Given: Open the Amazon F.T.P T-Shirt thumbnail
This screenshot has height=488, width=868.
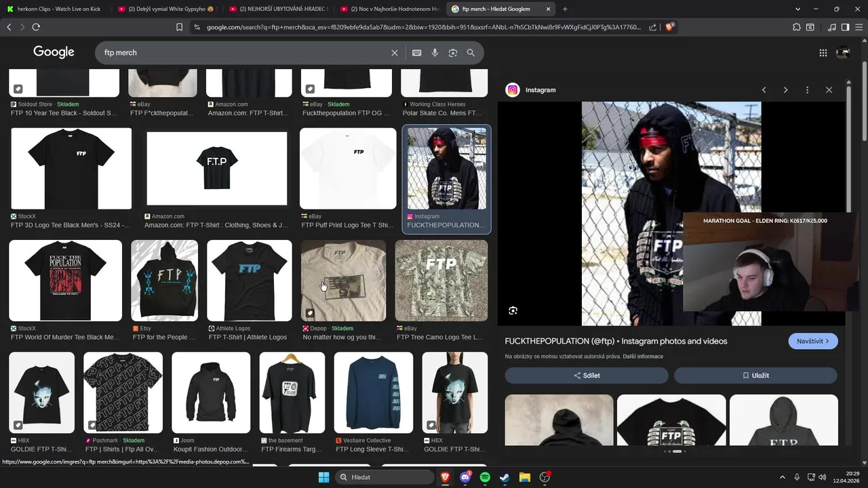Looking at the screenshot, I should (x=217, y=169).
